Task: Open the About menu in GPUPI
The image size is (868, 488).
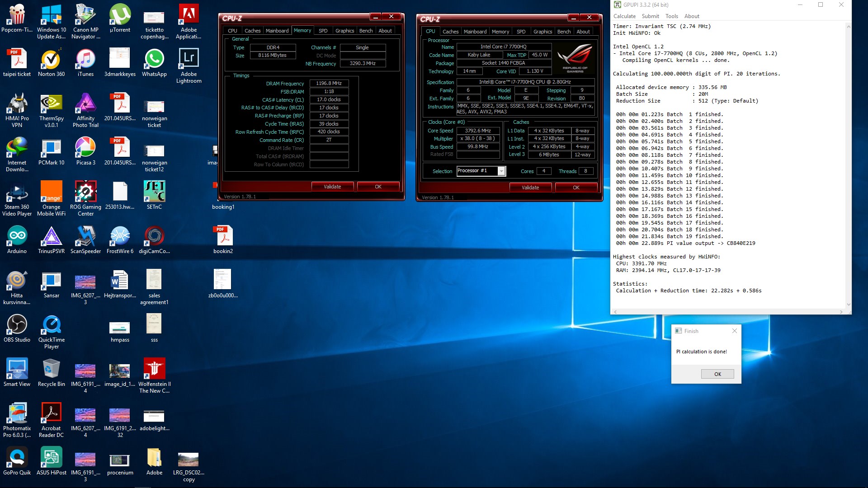Action: (691, 16)
